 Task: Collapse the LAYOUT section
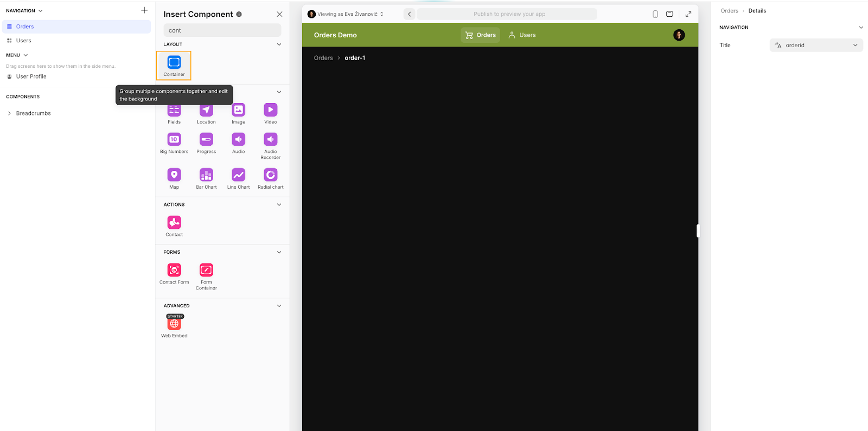point(279,44)
